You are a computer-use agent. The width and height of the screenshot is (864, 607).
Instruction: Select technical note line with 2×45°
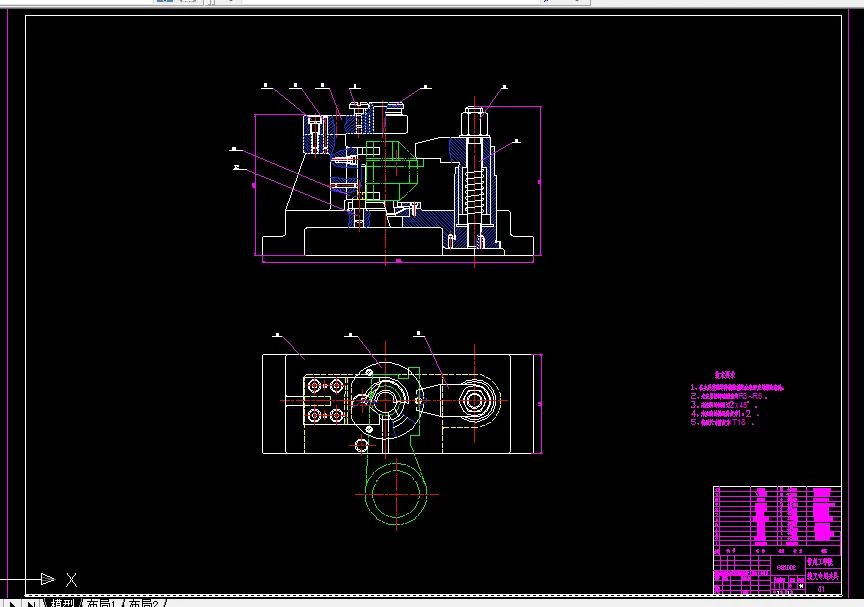pos(724,405)
